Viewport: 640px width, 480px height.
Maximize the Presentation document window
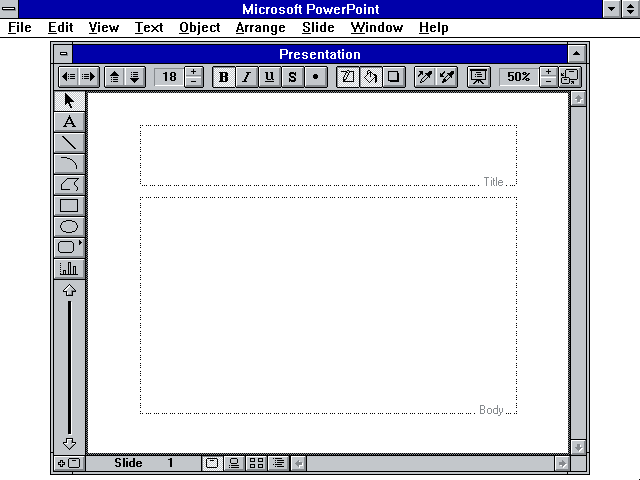576,53
